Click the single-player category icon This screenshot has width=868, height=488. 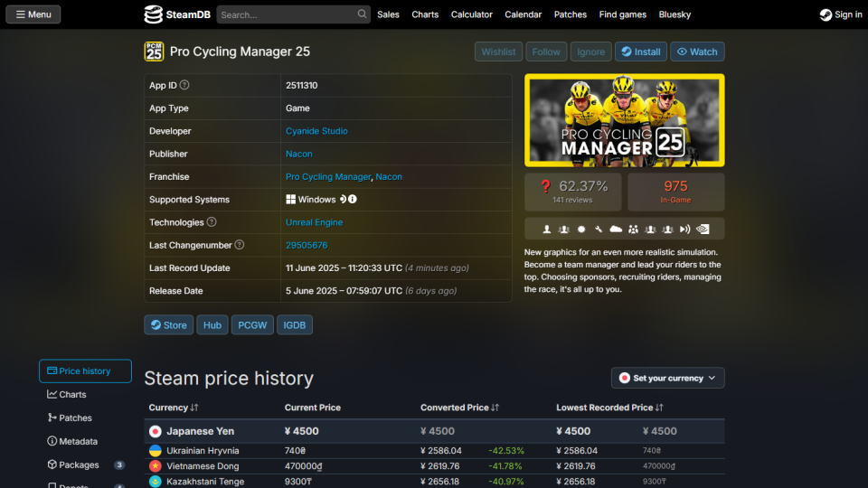click(x=546, y=229)
